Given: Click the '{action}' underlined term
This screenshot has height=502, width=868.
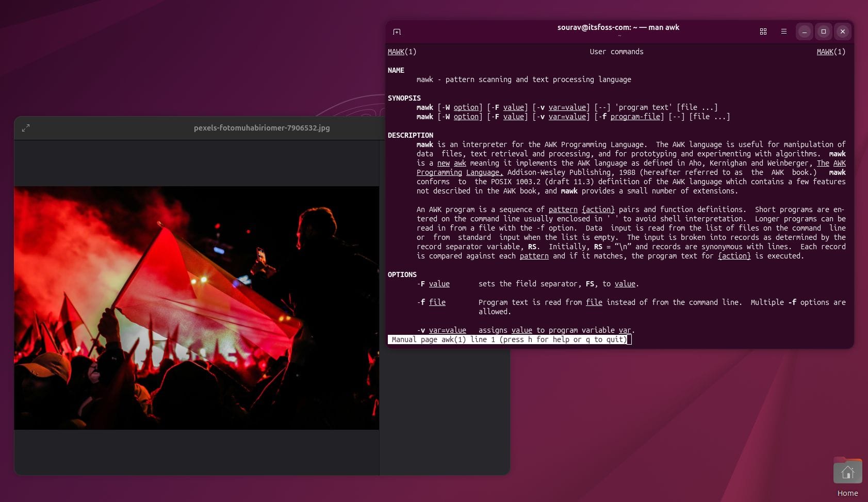Looking at the screenshot, I should (598, 209).
